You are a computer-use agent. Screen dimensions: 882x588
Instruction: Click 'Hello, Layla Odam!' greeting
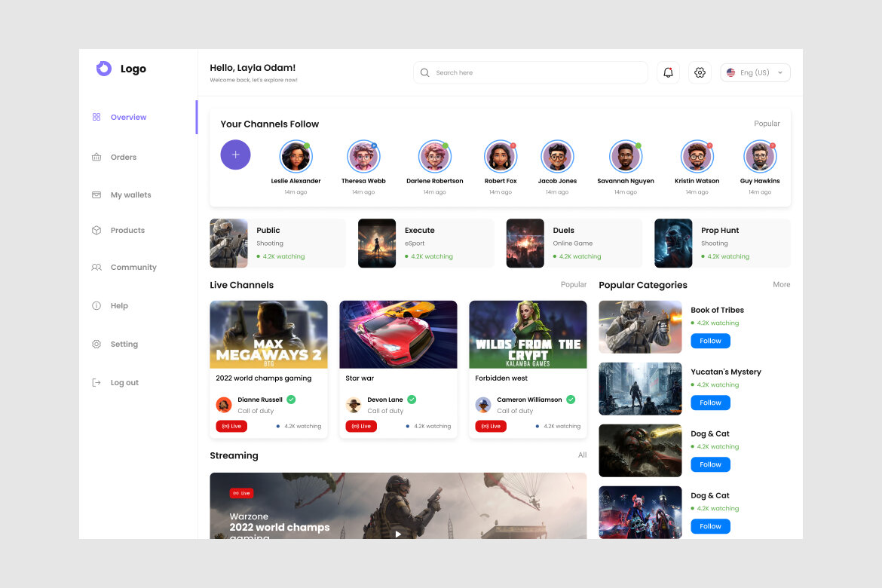tap(253, 68)
